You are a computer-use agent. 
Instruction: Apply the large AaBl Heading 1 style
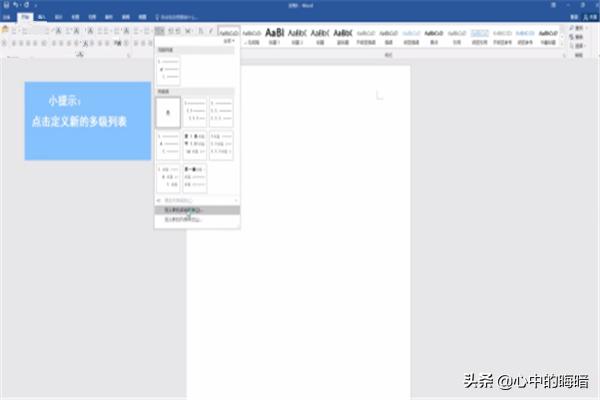pyautogui.click(x=274, y=37)
